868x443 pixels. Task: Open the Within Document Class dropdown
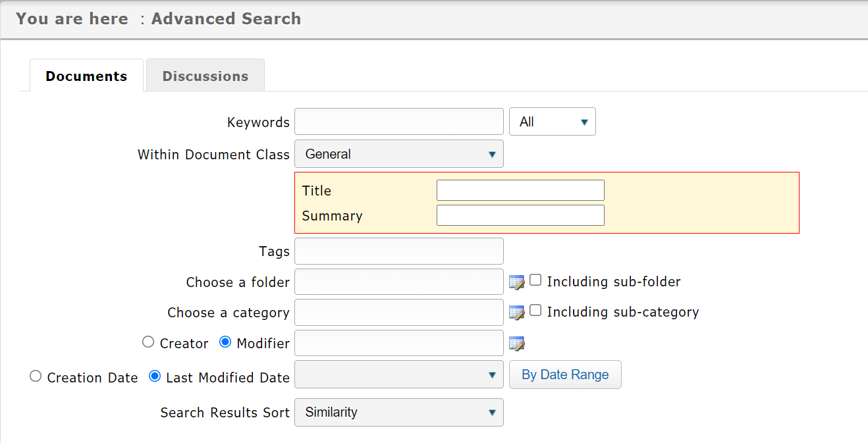398,154
